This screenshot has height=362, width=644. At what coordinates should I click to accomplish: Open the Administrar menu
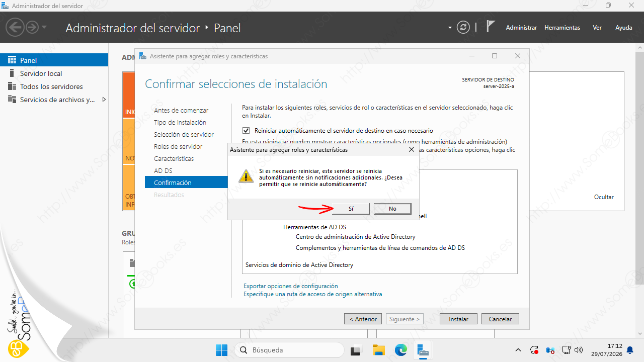coord(521,28)
